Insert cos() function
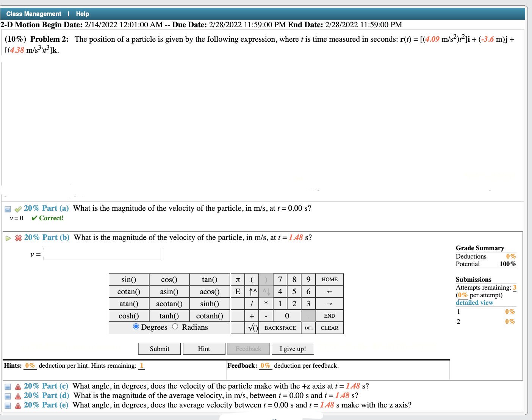 point(169,279)
